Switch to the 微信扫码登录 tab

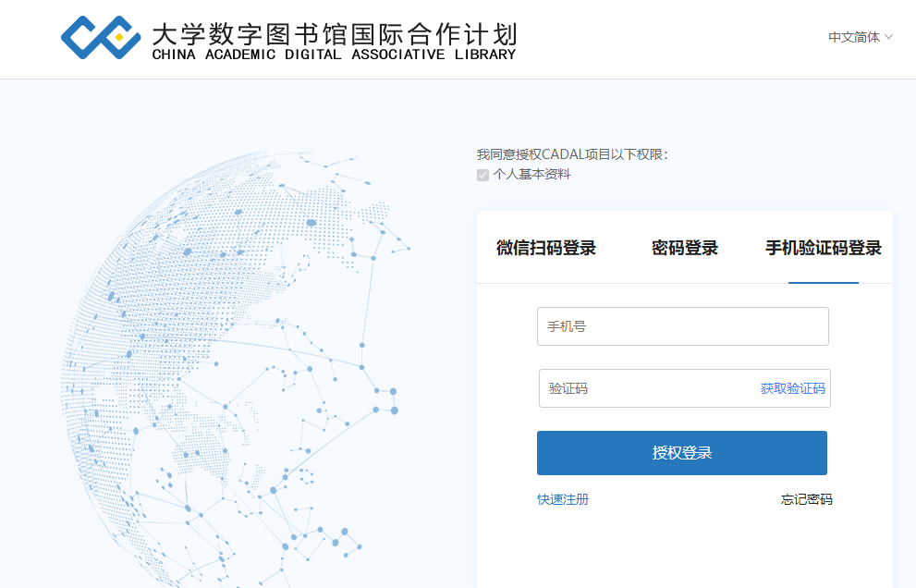(545, 248)
